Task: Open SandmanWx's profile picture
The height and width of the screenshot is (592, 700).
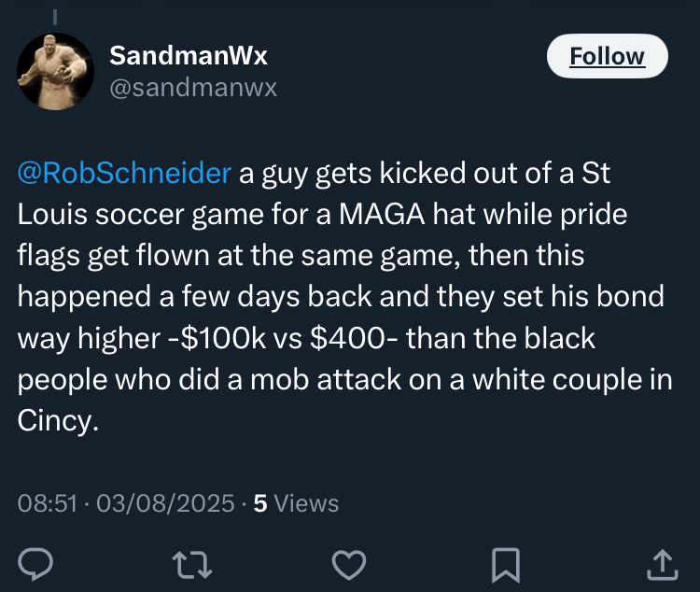Action: coord(56,72)
